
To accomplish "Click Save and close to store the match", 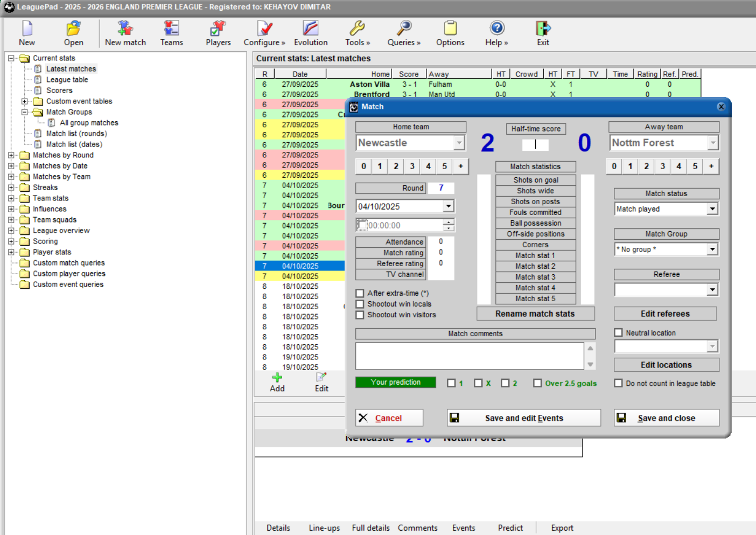I will [666, 418].
